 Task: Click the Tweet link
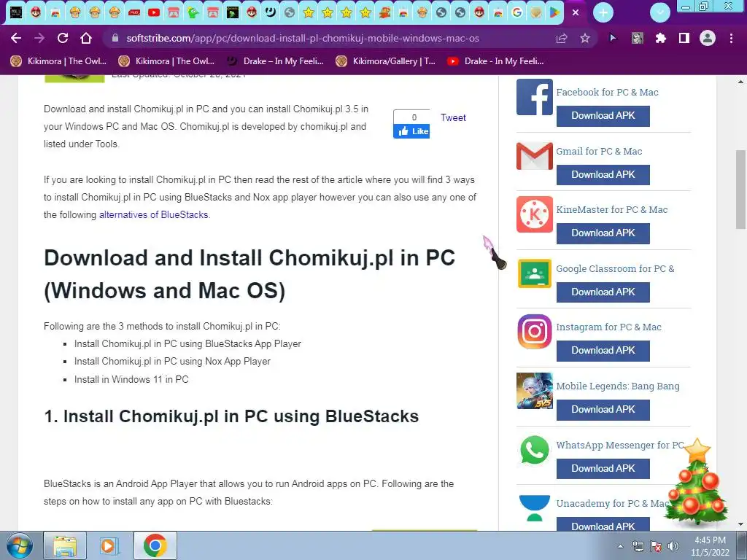click(x=453, y=117)
